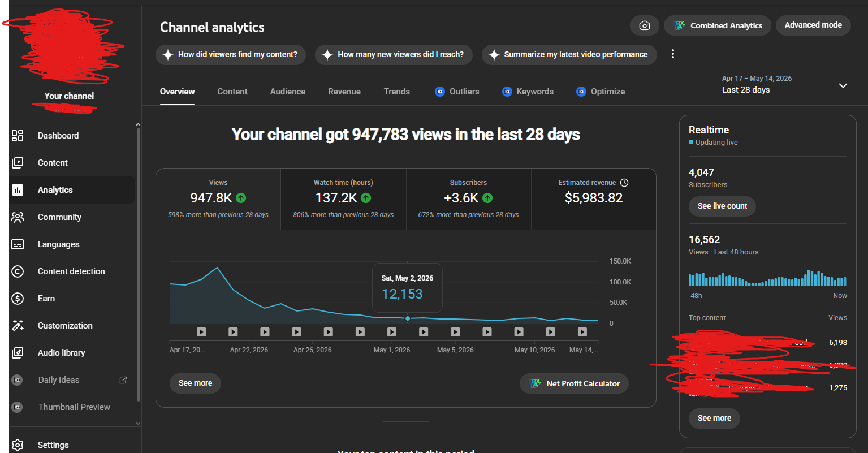Select the Keywords tab
The image size is (868, 453).
528,92
